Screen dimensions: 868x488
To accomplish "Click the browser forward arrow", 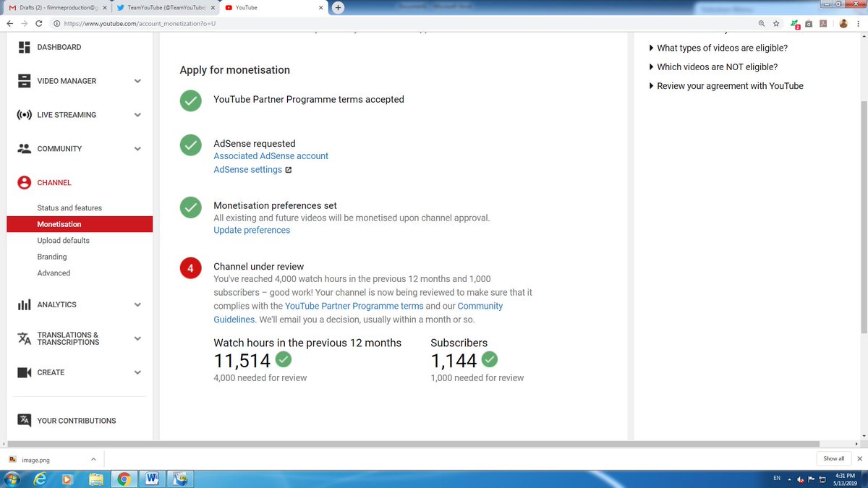I will (24, 23).
